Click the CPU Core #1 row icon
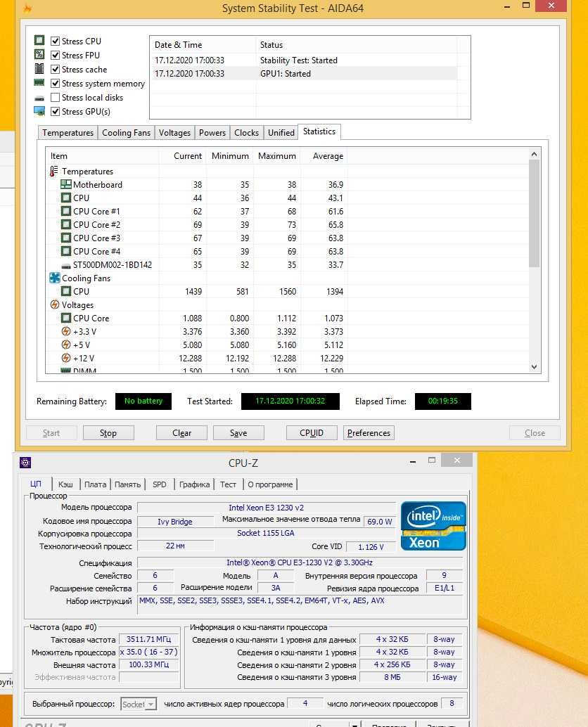 coord(66,211)
